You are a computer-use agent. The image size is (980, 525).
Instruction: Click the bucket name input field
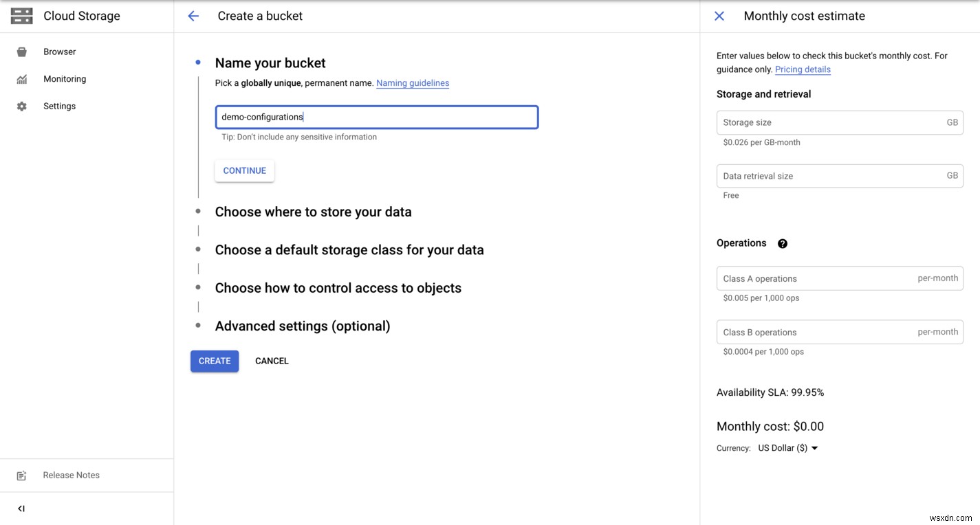pyautogui.click(x=376, y=117)
